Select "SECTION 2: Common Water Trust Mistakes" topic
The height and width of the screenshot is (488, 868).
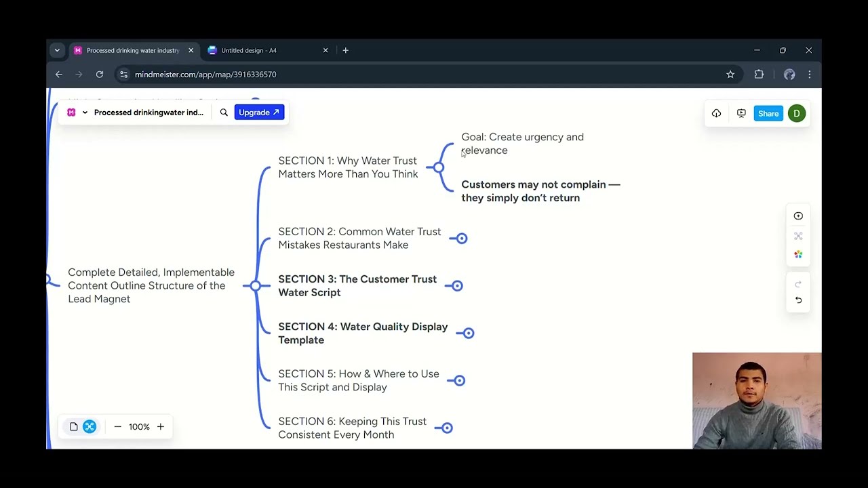coord(359,239)
